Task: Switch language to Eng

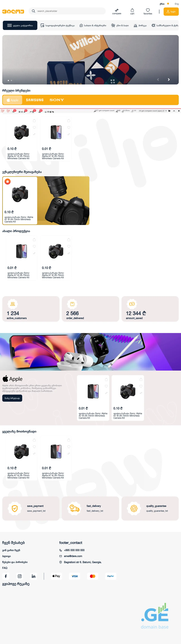Action: 176,4
